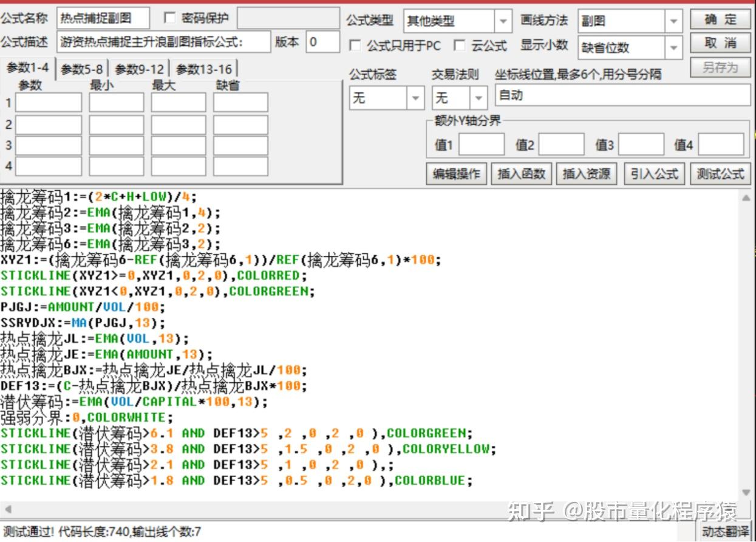Select the 参数13-16 tab
Screen dimensions: 756x542
click(x=204, y=69)
